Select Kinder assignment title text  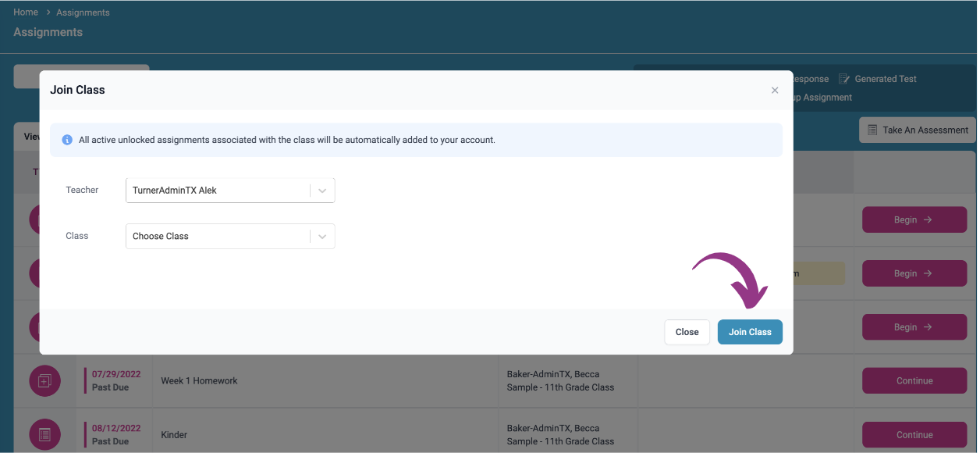174,435
